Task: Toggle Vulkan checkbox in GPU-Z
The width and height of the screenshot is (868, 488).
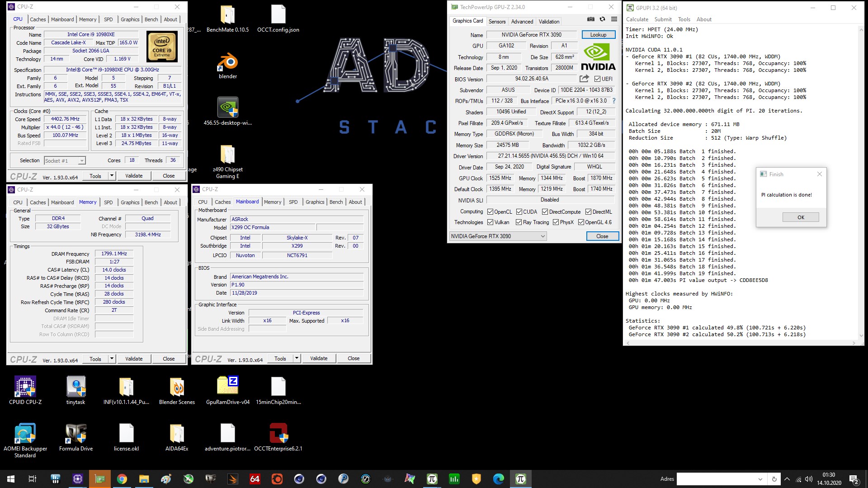Action: click(x=490, y=222)
